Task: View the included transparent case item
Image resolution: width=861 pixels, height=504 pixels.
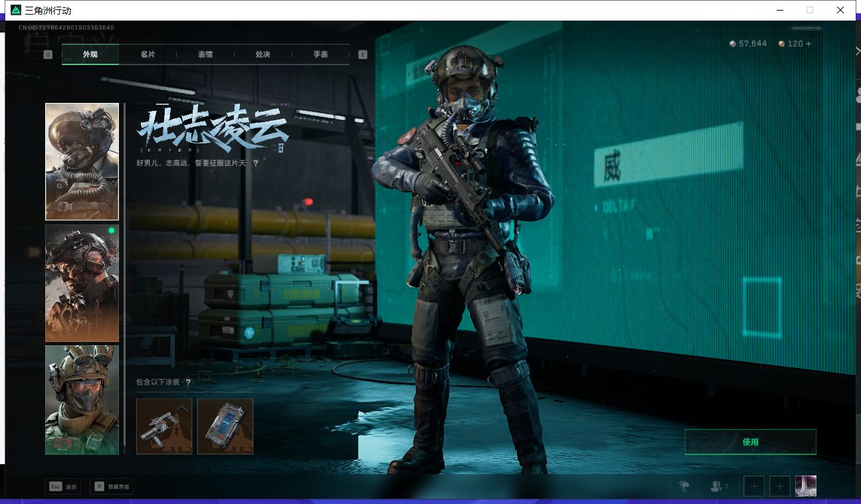Action: [225, 426]
